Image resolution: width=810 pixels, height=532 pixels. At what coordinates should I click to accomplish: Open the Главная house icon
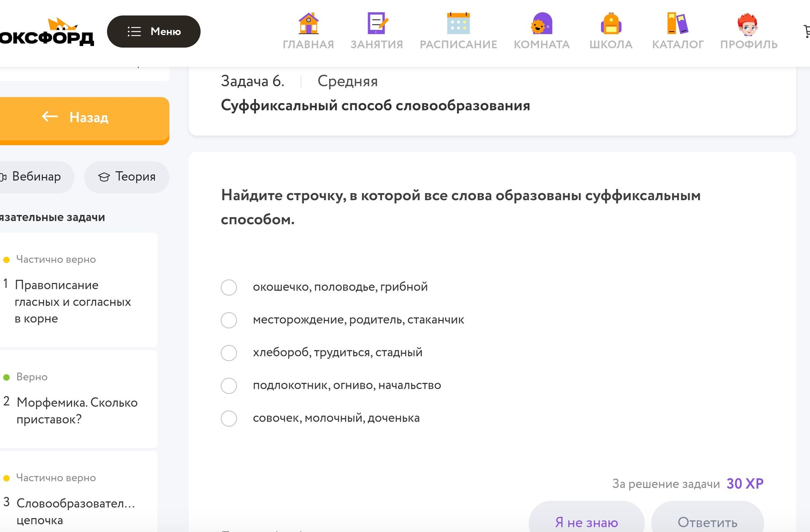(308, 24)
